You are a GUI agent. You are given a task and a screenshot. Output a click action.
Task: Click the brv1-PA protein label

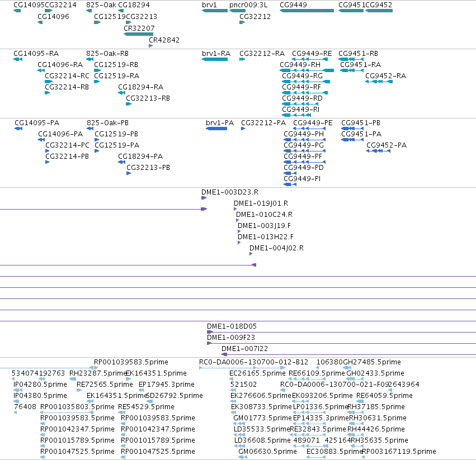pyautogui.click(x=220, y=123)
